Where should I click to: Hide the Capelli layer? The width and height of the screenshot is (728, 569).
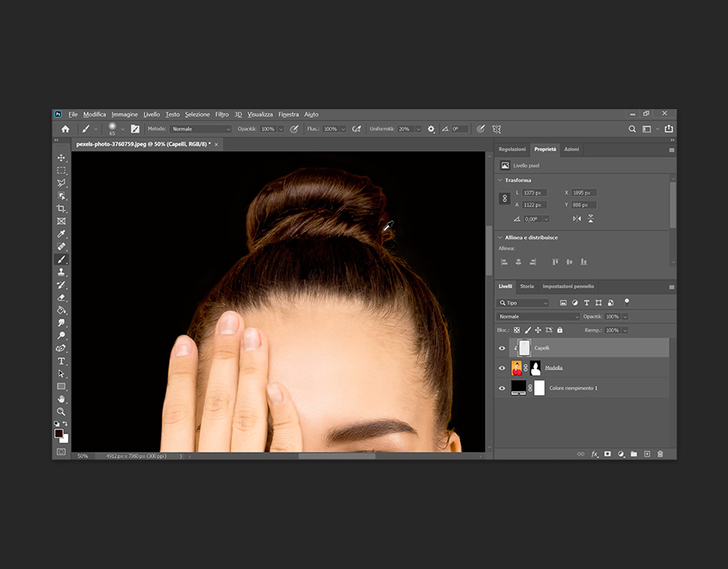502,348
